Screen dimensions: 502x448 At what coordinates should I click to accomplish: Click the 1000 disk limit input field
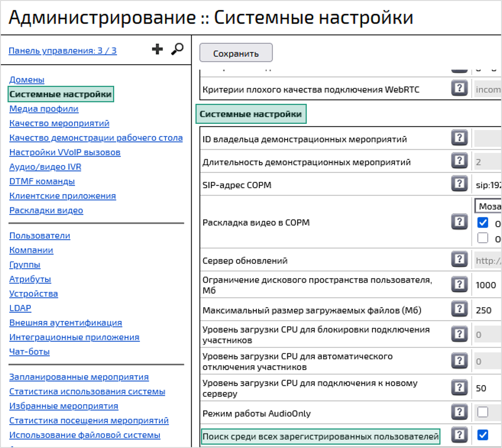(x=486, y=285)
